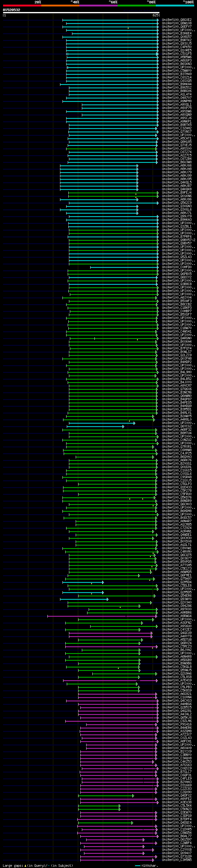Click the UniRef100_A9SS00 green-bar hit label
This screenshot has width=197, height=868.
(177, 149)
